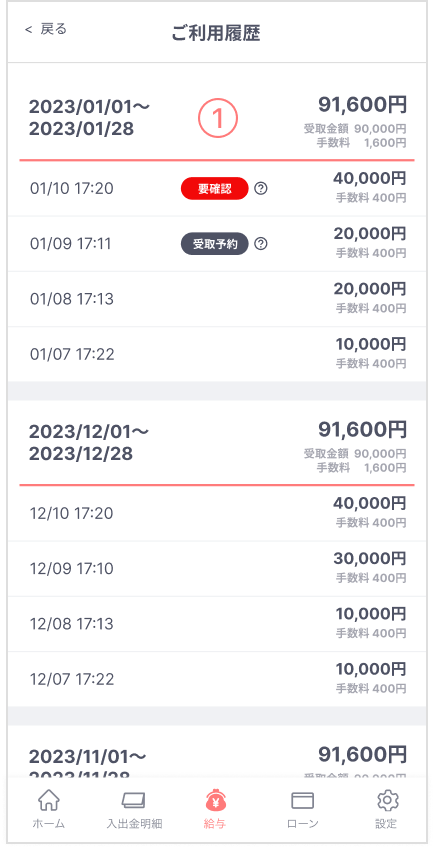Tap the red 要確認 badge
This screenshot has height=848, width=433.
click(215, 189)
